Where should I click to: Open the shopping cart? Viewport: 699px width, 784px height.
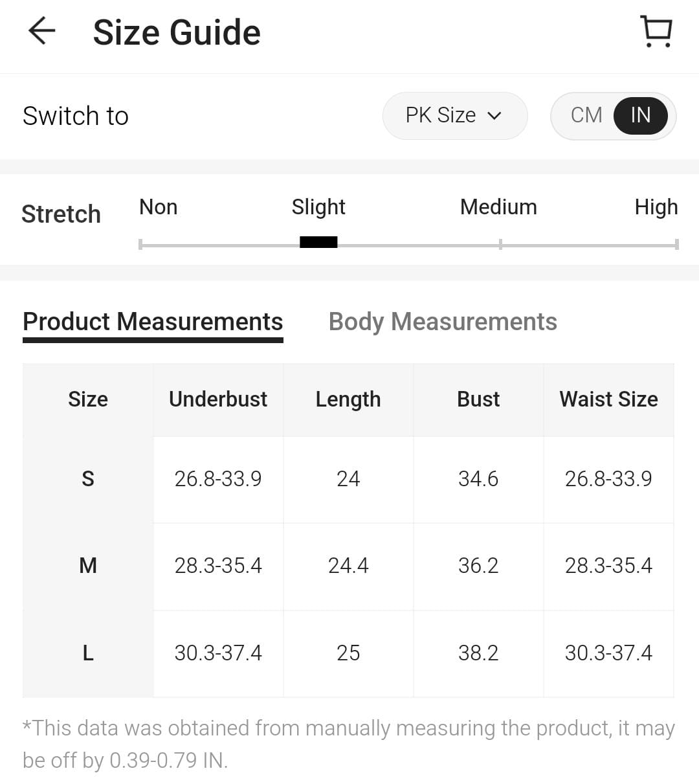pyautogui.click(x=656, y=31)
